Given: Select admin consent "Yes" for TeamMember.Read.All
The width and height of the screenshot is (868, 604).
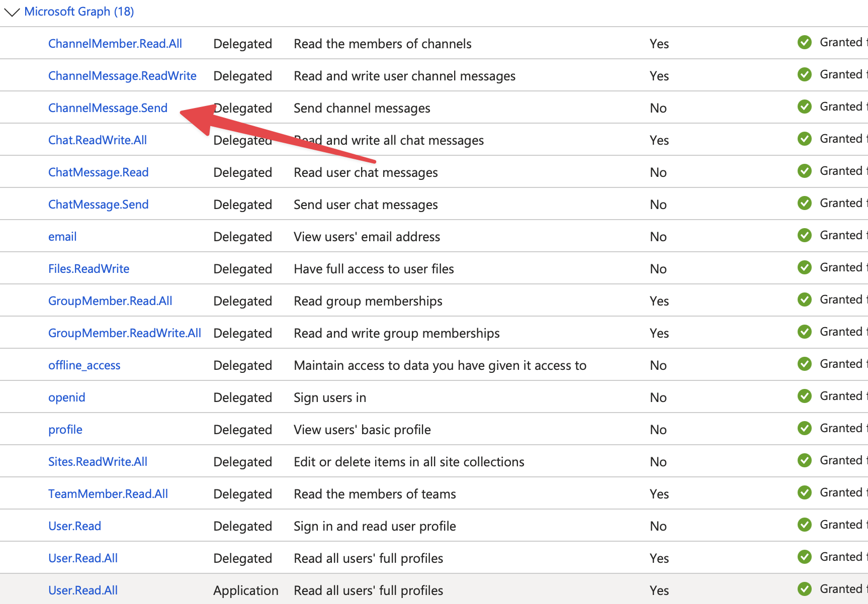Looking at the screenshot, I should pos(659,494).
